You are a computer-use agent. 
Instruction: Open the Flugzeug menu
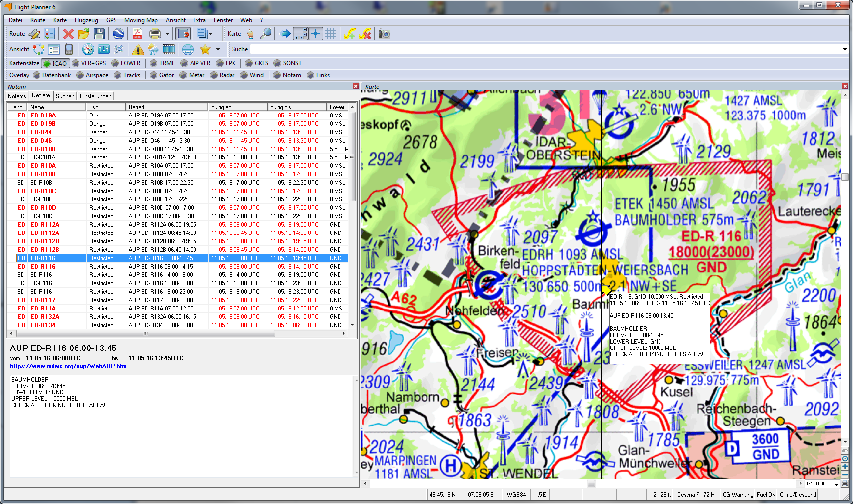86,20
